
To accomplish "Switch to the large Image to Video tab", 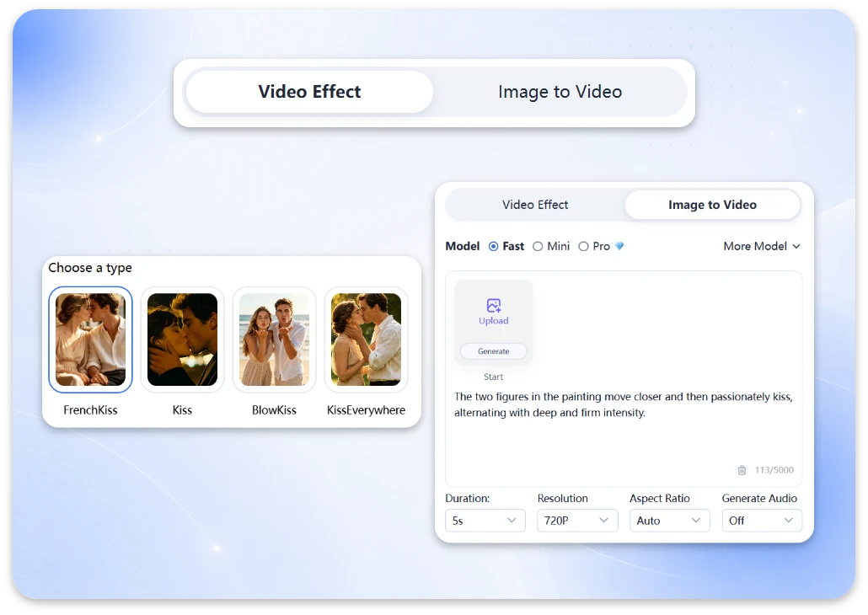I will click(x=560, y=92).
